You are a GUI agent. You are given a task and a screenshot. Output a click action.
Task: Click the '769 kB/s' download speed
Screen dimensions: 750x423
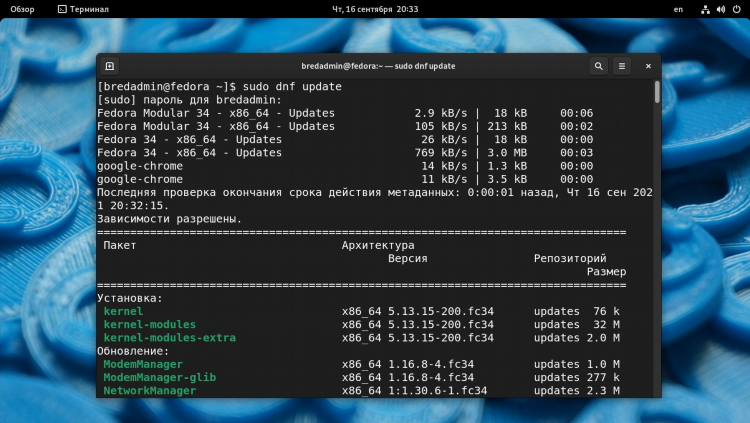pos(441,153)
